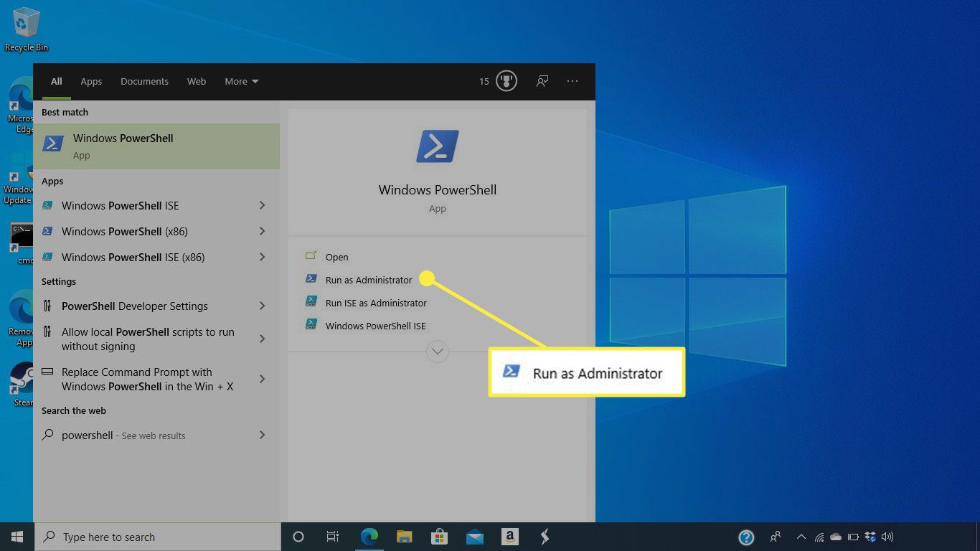Open Windows PowerShell ISE app result
The width and height of the screenshot is (980, 551).
point(156,205)
